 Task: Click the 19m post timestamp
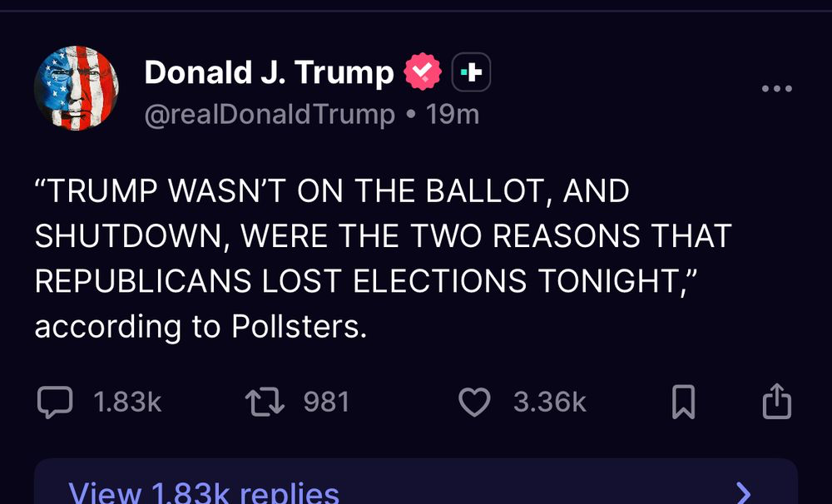click(x=453, y=114)
